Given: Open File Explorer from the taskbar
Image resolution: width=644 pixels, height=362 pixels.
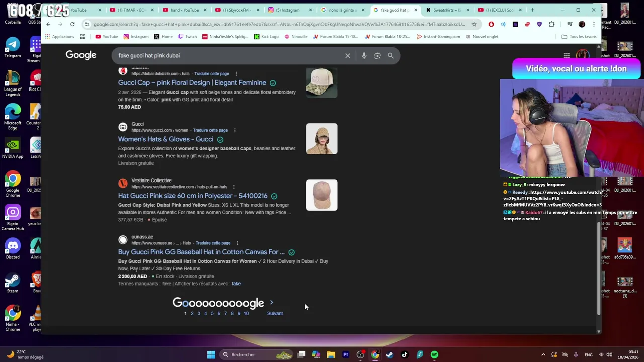Looking at the screenshot, I should (x=331, y=355).
